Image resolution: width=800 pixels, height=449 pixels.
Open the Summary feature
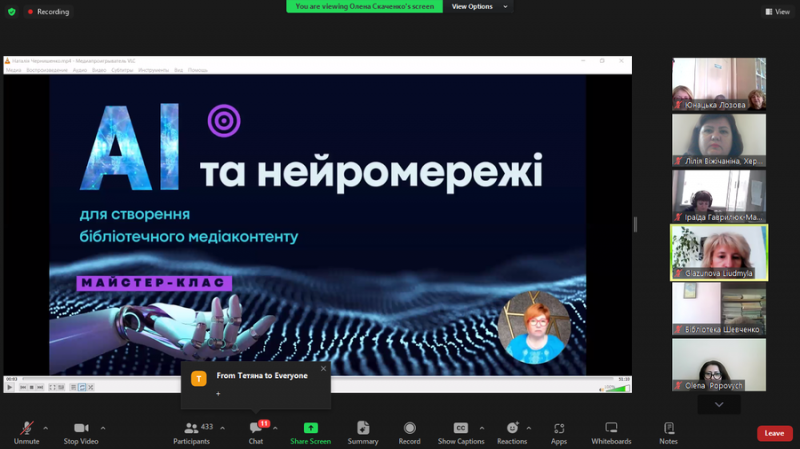(363, 433)
